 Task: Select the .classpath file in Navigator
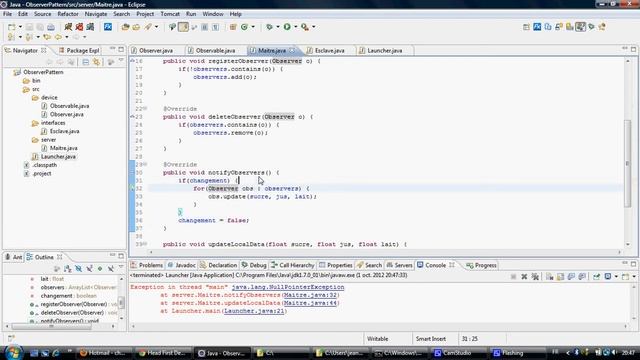point(44,165)
